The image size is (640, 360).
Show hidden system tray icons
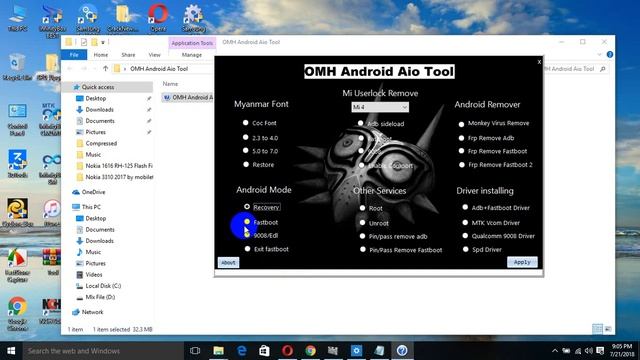click(555, 351)
